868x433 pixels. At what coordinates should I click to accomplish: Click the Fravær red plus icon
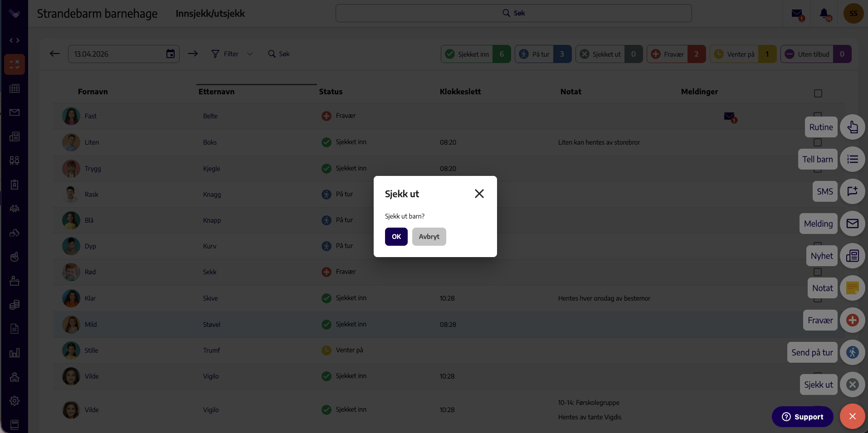(853, 320)
